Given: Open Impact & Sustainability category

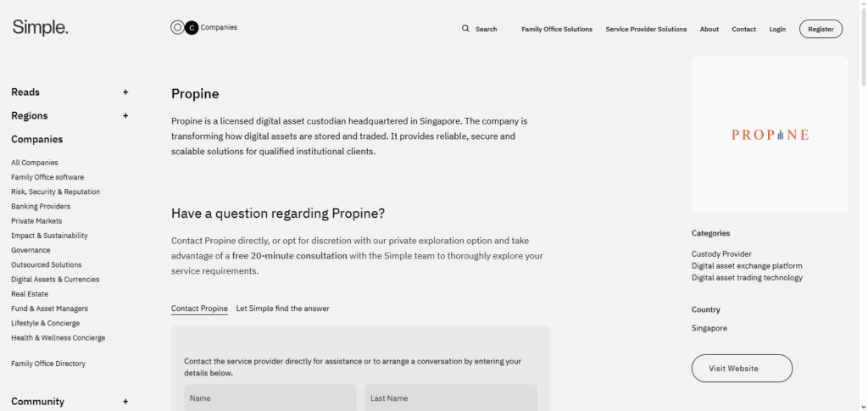Looking at the screenshot, I should [49, 236].
